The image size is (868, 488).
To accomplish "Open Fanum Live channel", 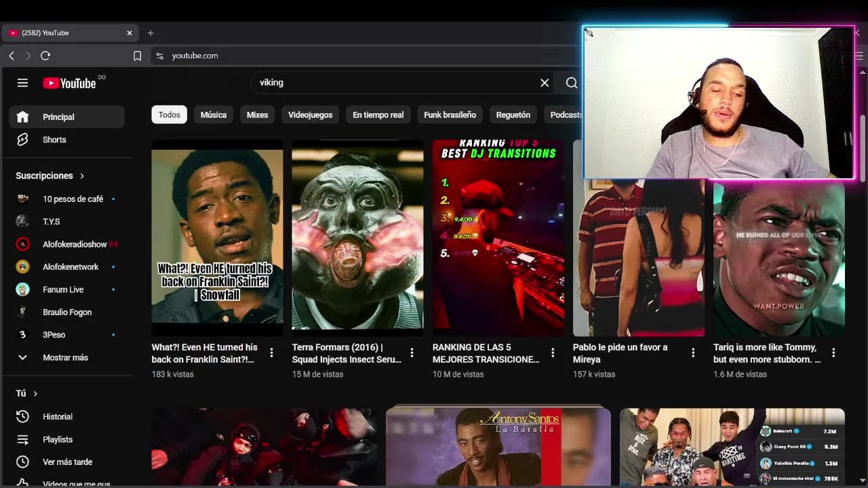I will pos(66,289).
